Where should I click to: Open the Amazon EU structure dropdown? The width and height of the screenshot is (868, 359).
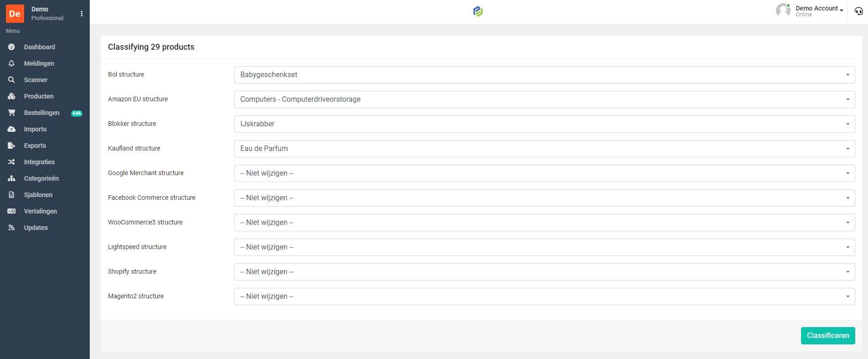(x=544, y=99)
